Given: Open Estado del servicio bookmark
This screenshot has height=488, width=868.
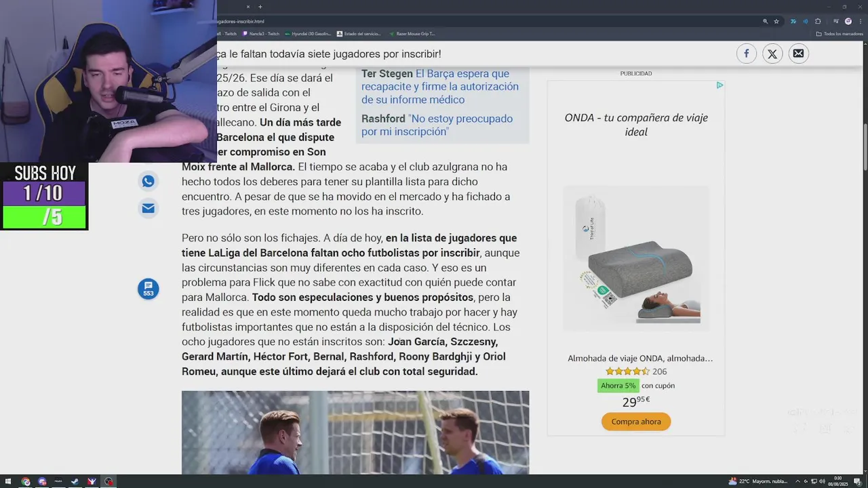Looking at the screenshot, I should [x=359, y=33].
